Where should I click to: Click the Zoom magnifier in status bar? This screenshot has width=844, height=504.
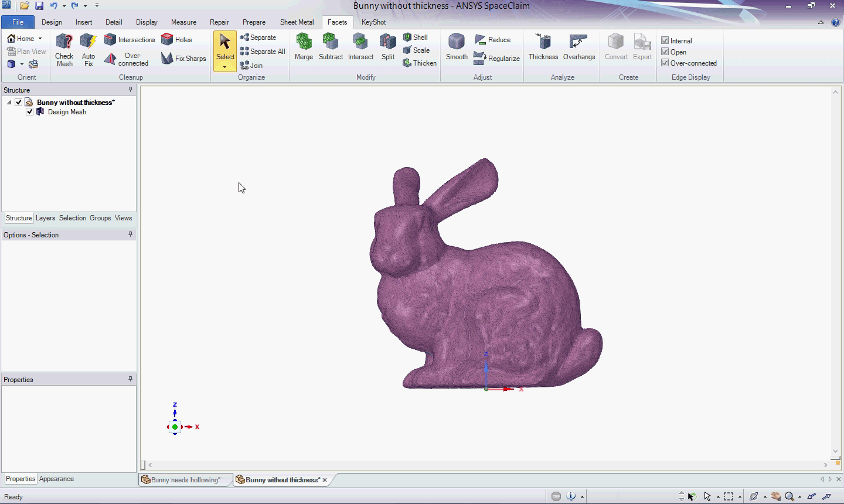coord(789,496)
